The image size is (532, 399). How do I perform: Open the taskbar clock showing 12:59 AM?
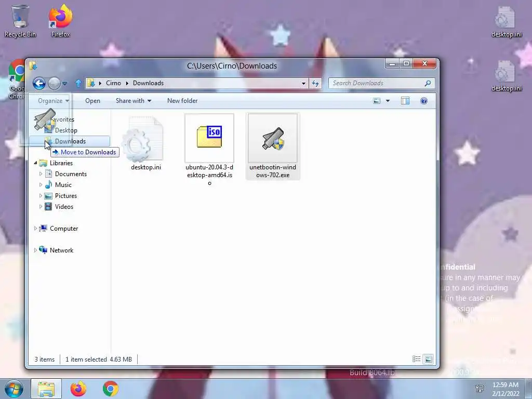pos(506,389)
